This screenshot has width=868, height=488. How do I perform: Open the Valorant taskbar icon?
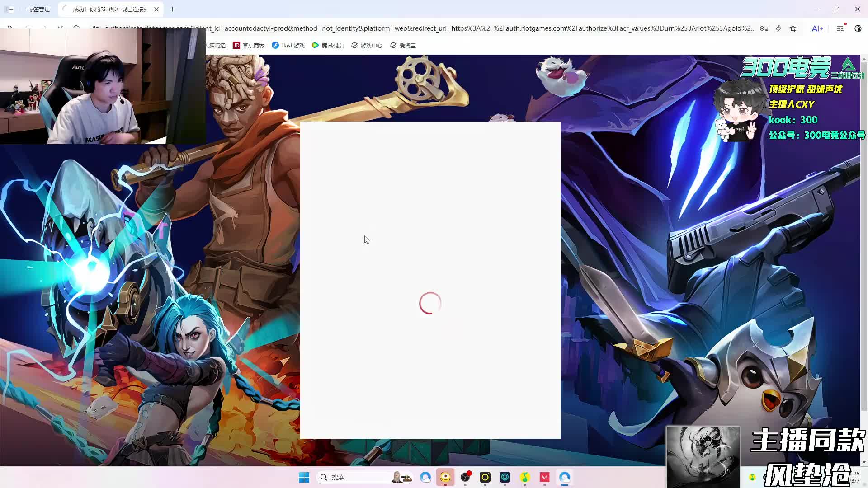coord(544,477)
